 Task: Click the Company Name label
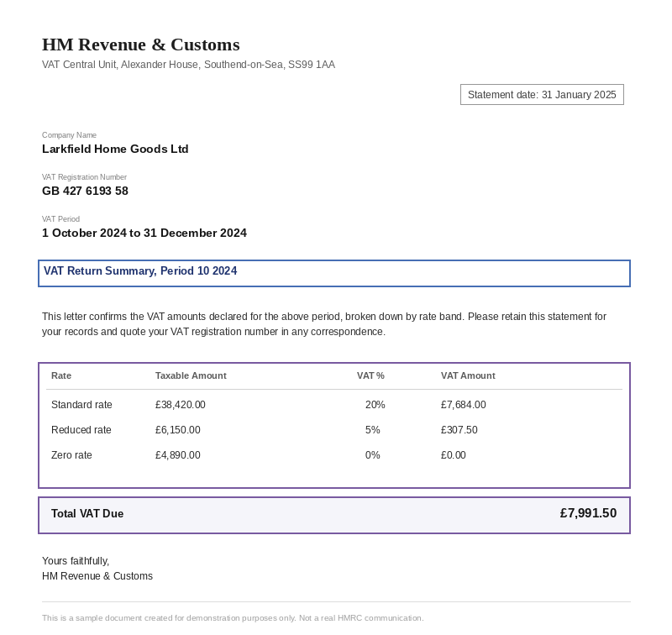(69, 135)
